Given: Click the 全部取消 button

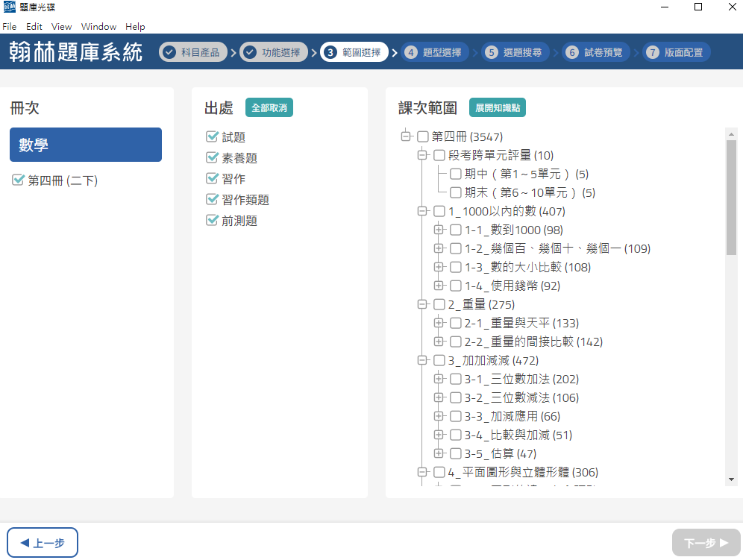Looking at the screenshot, I should (269, 108).
